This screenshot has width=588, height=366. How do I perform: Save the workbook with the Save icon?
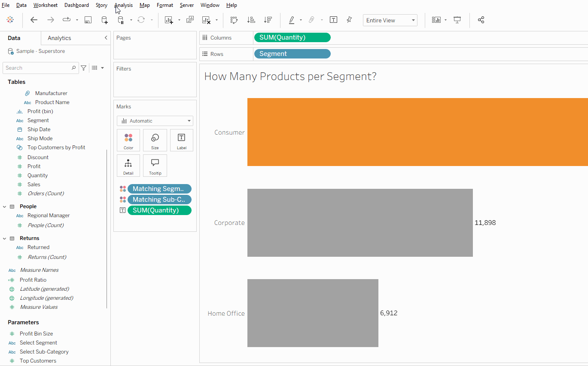pyautogui.click(x=88, y=20)
